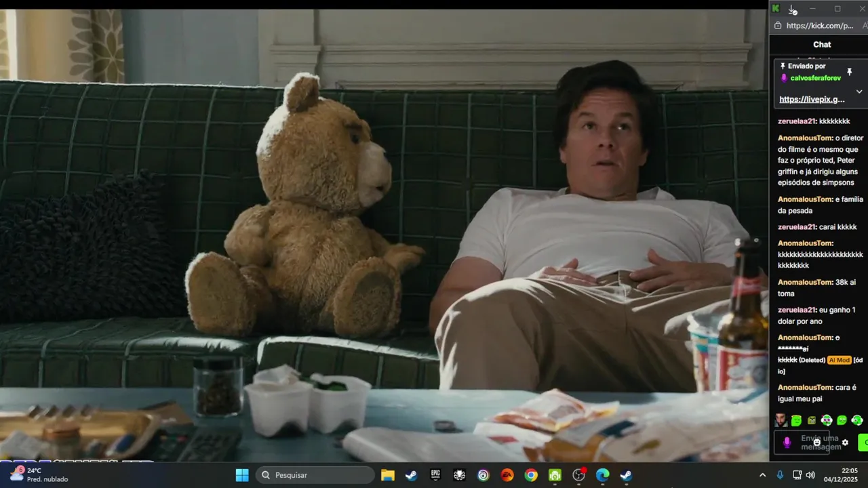The image size is (868, 488).
Task: Focus the 'Envie uma mensagem' chat input
Action: [x=802, y=443]
